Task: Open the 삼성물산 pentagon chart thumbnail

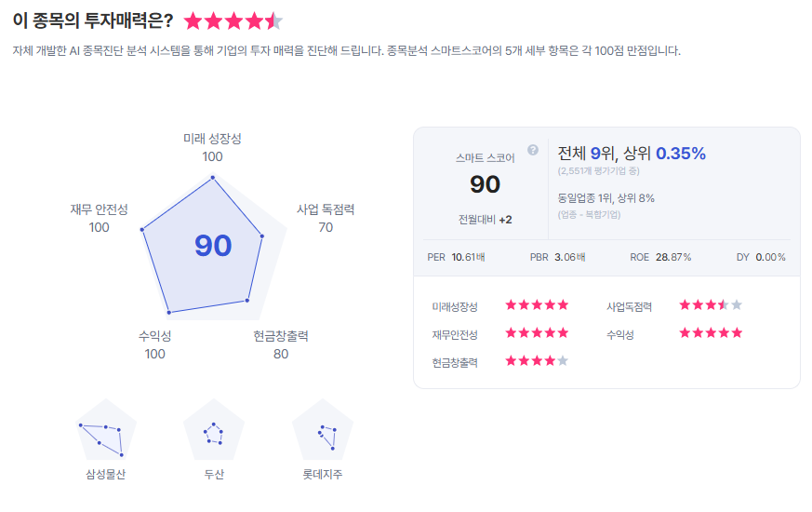Action: point(106,432)
